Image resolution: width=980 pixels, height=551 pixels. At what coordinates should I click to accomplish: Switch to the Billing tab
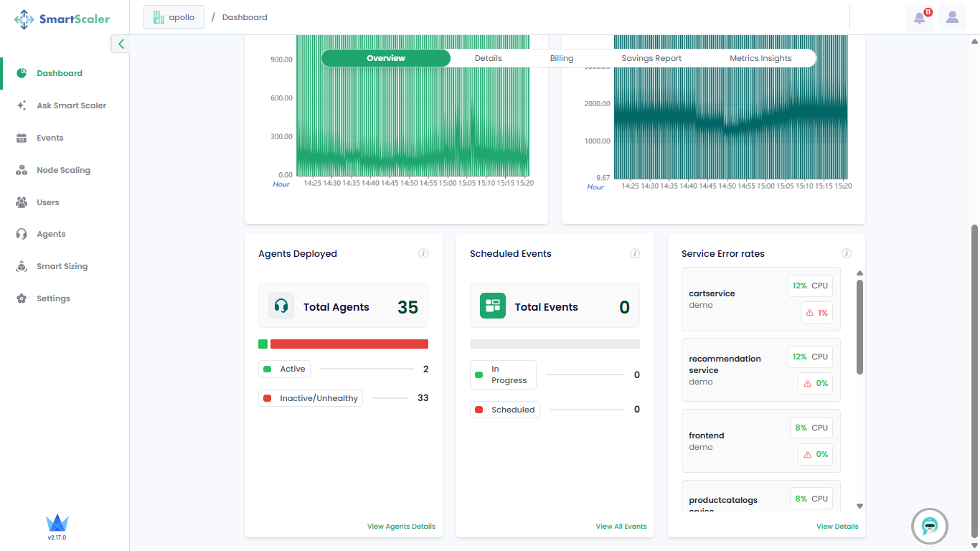click(561, 58)
